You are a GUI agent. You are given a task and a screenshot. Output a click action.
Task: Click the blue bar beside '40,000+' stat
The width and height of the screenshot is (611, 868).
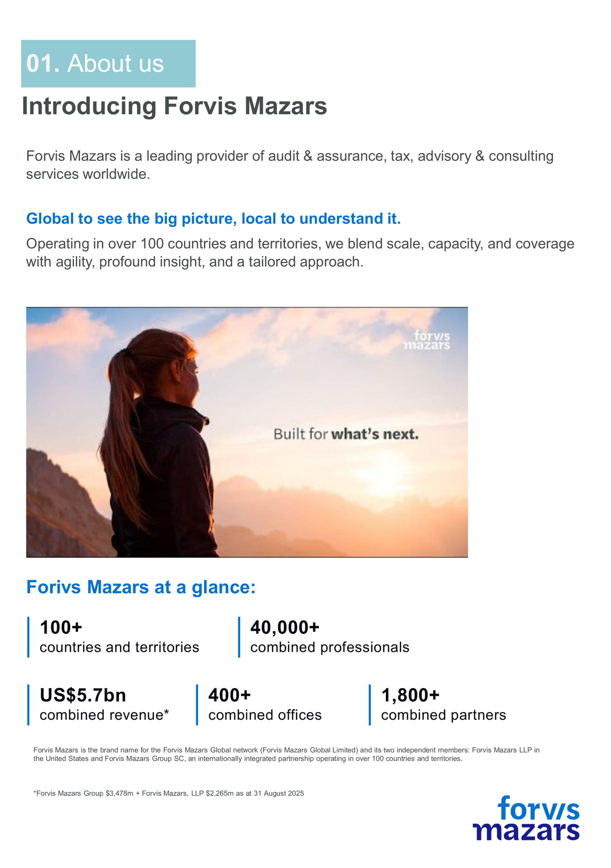[239, 637]
